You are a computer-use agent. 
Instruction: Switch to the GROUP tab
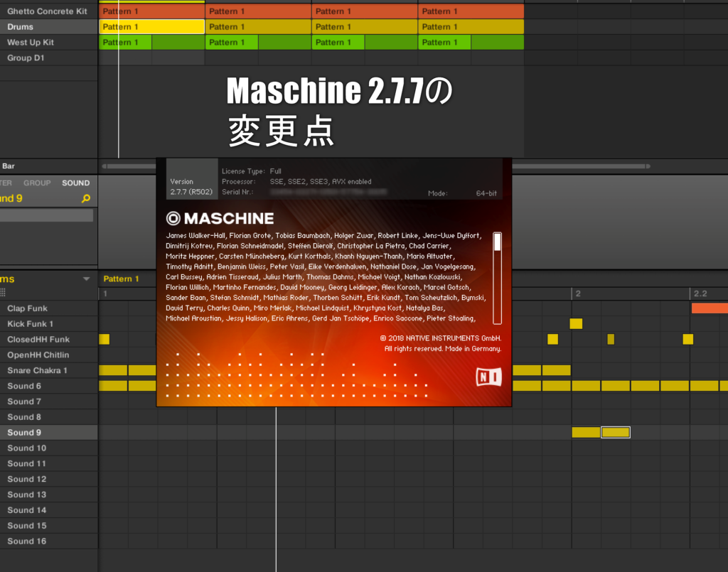click(x=37, y=183)
